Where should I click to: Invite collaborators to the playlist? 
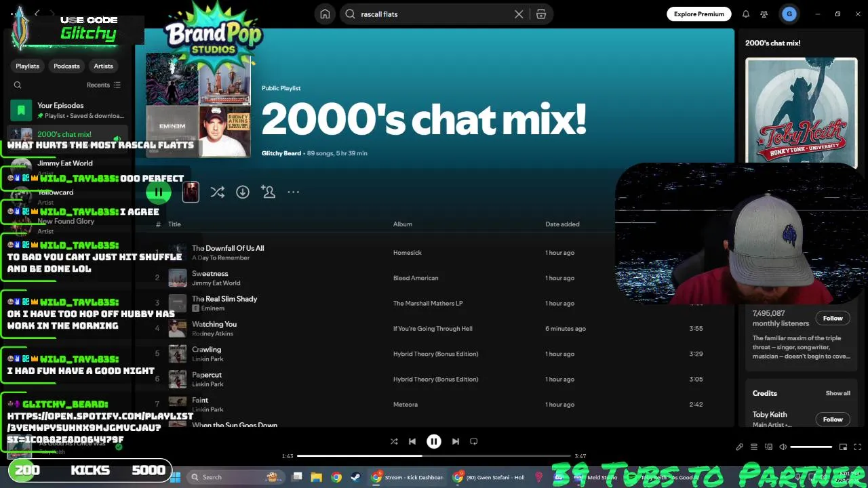269,192
